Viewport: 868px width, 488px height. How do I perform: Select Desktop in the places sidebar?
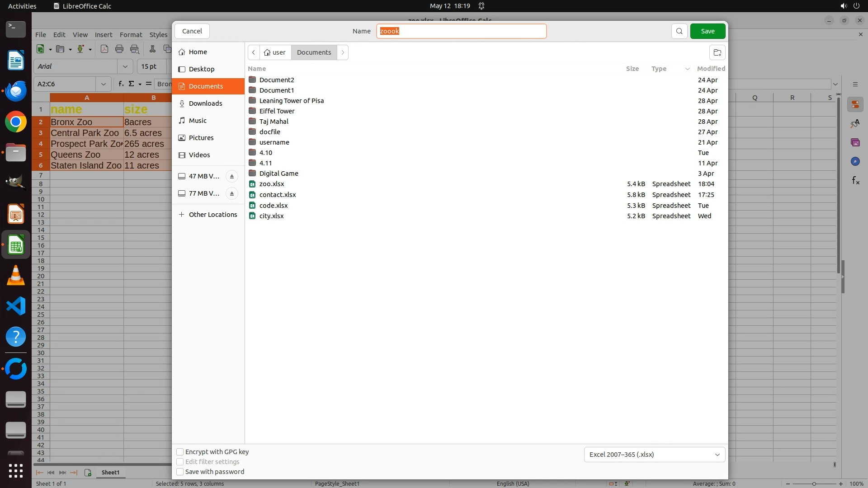click(201, 69)
